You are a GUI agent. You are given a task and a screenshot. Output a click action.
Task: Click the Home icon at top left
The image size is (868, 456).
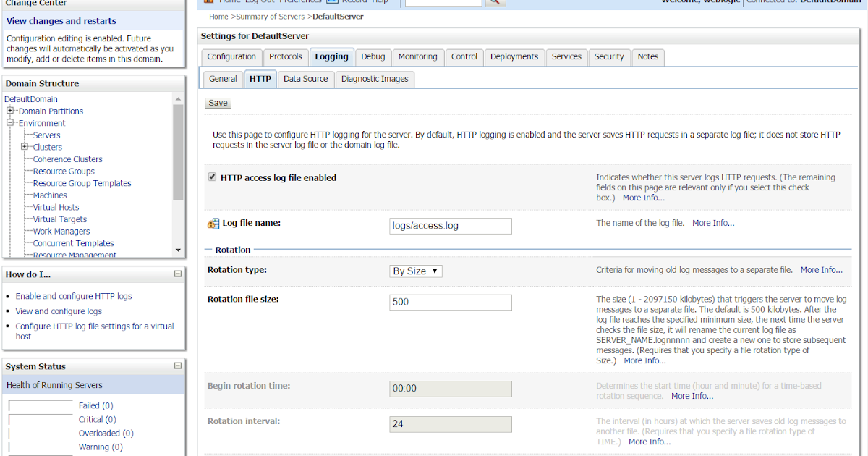(x=207, y=1)
